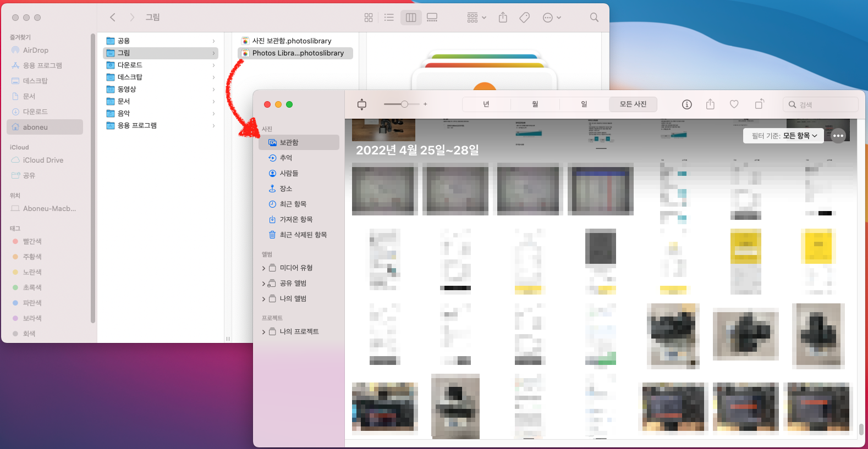Open the Finder group-by dropdown
The image size is (868, 449).
[476, 18]
